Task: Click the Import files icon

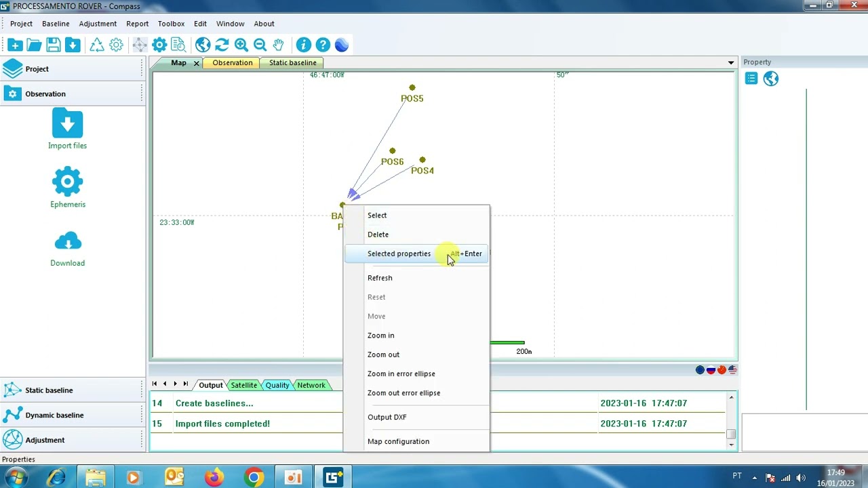Action: 67,123
